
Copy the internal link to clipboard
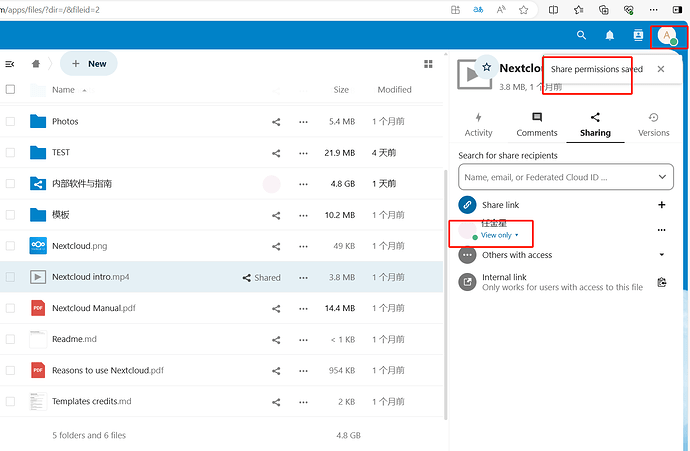point(661,282)
